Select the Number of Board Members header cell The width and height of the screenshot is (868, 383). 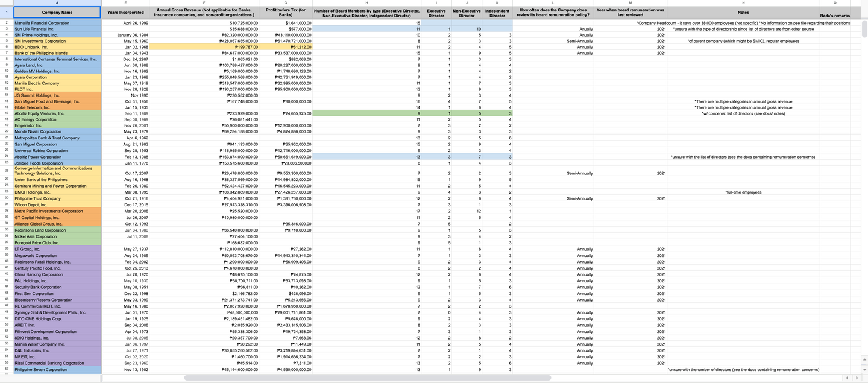tap(366, 13)
